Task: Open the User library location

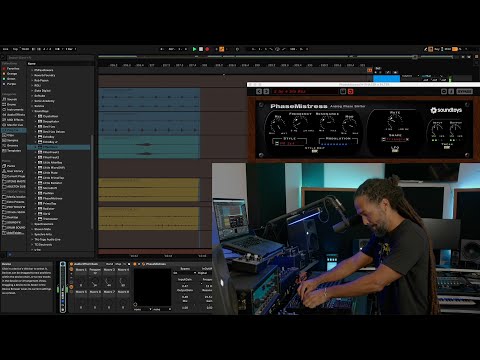Action: click(x=13, y=171)
